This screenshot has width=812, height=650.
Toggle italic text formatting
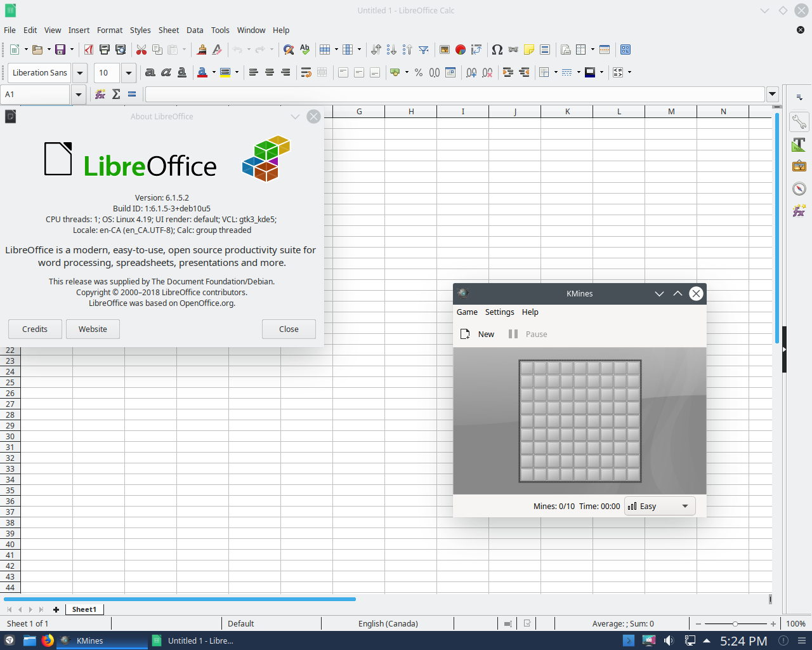pyautogui.click(x=166, y=72)
